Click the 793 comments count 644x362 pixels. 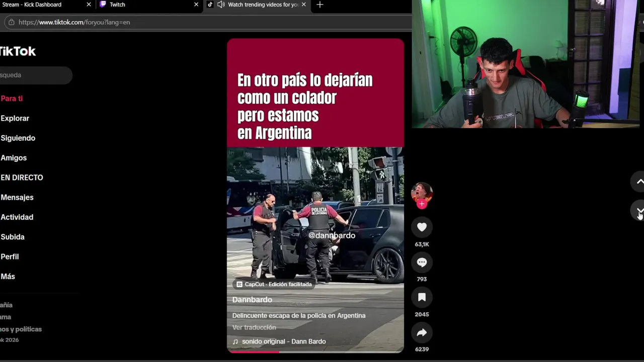(422, 279)
